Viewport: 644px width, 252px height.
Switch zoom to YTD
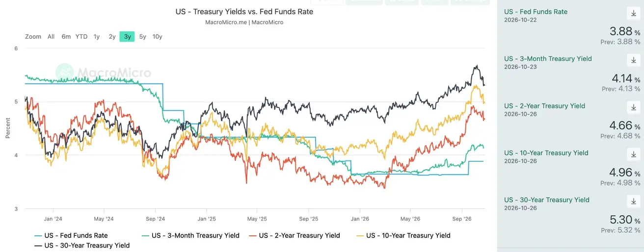tap(81, 37)
